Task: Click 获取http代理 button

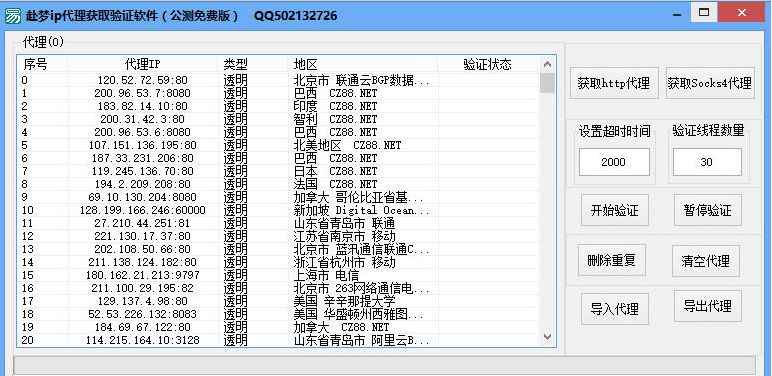Action: click(x=614, y=83)
